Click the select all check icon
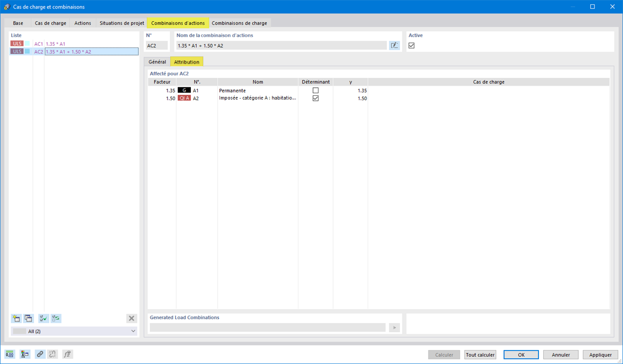Image resolution: width=623 pixels, height=364 pixels. coord(43,318)
